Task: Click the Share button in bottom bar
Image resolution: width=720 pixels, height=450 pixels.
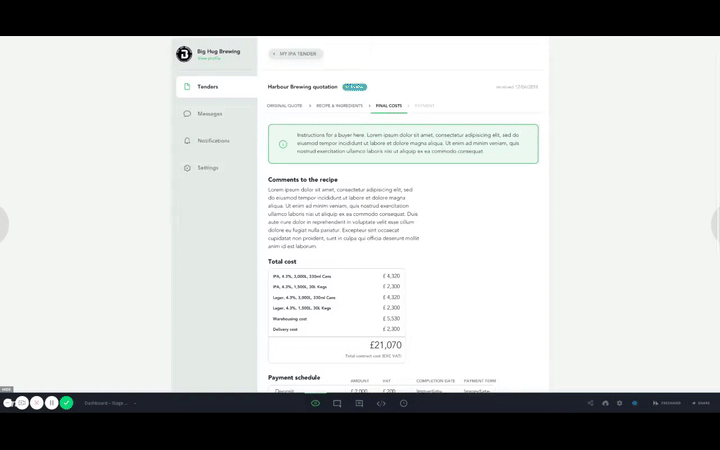Action: pyautogui.click(x=700, y=403)
